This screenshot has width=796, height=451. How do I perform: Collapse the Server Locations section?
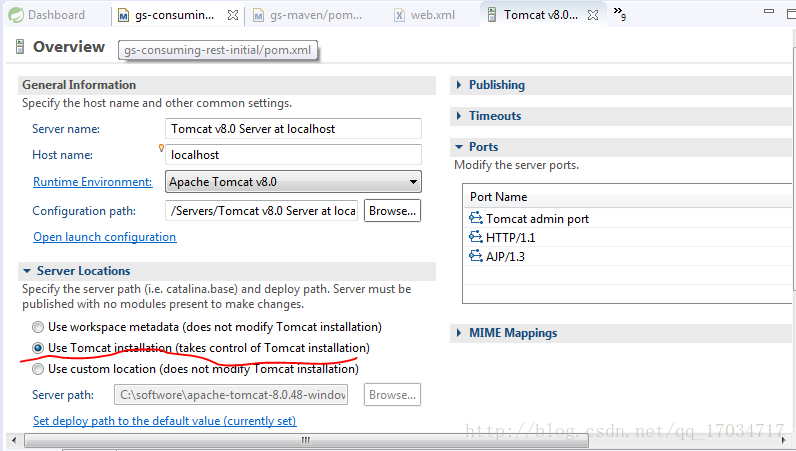(x=27, y=271)
